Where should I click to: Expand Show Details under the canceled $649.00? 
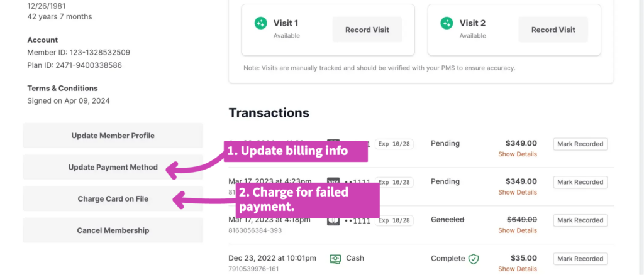pyautogui.click(x=517, y=230)
